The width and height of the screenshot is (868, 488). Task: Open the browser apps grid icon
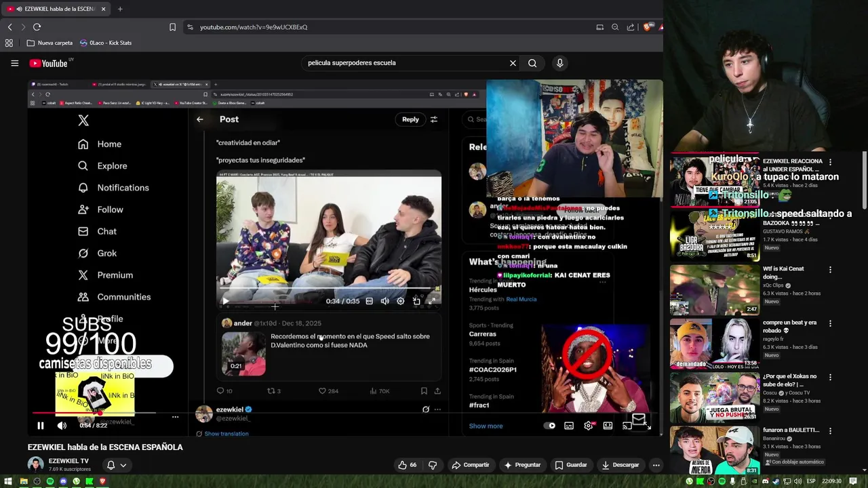point(9,43)
